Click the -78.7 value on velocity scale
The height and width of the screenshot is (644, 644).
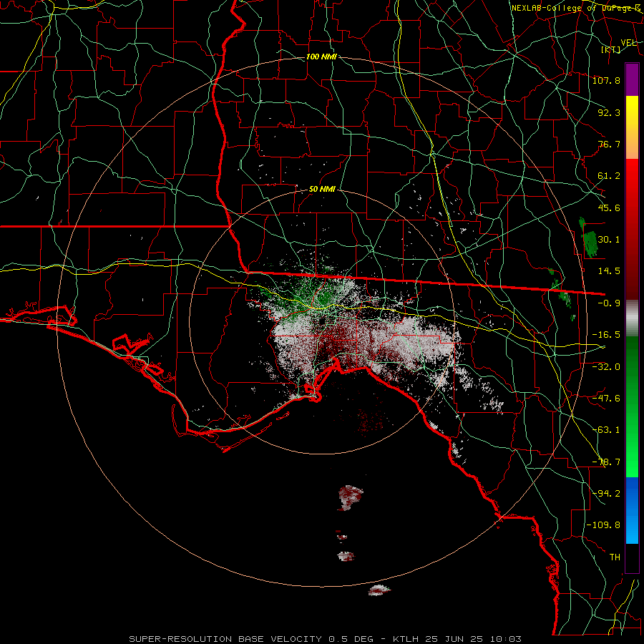(606, 462)
